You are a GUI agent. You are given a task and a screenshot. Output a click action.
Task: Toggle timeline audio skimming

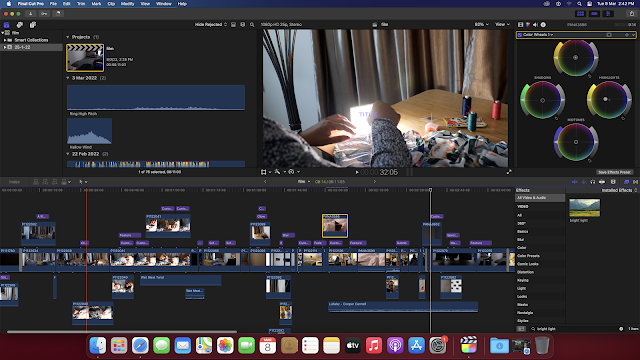(584, 182)
